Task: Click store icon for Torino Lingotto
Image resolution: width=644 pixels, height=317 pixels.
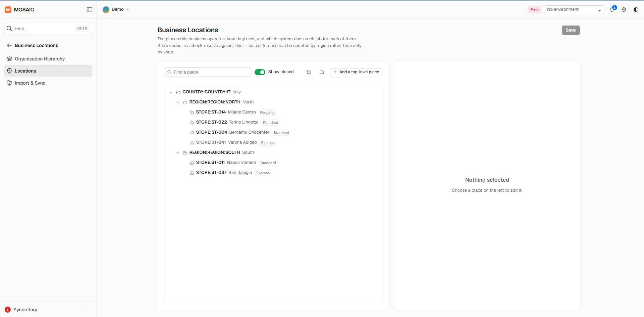Action: click(192, 122)
